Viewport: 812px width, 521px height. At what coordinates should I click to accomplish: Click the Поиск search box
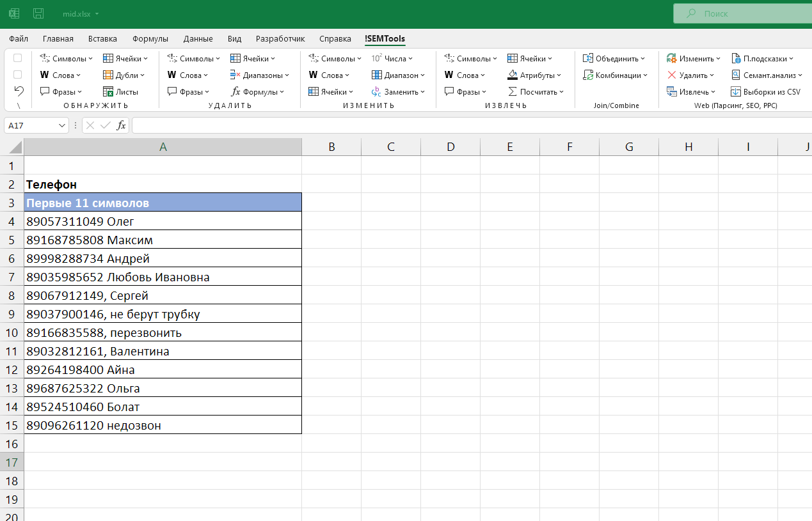(742, 13)
